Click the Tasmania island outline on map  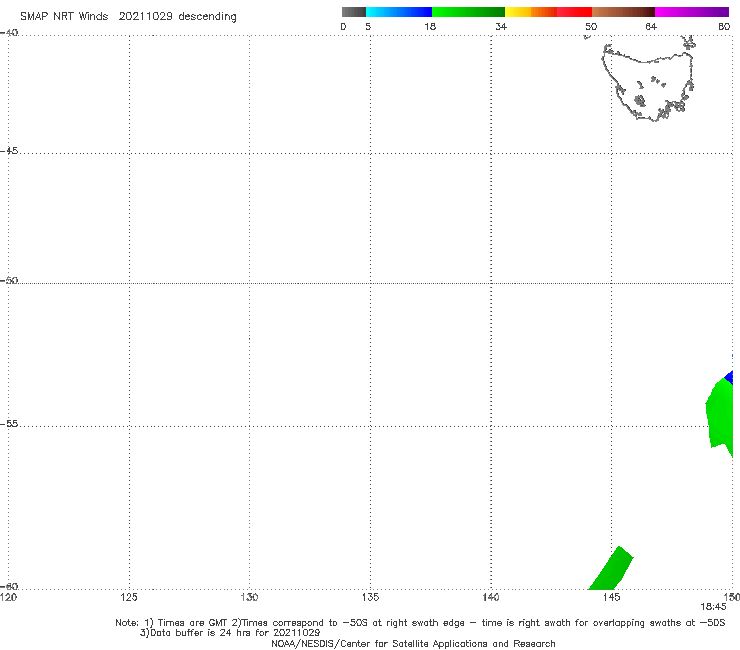648,83
